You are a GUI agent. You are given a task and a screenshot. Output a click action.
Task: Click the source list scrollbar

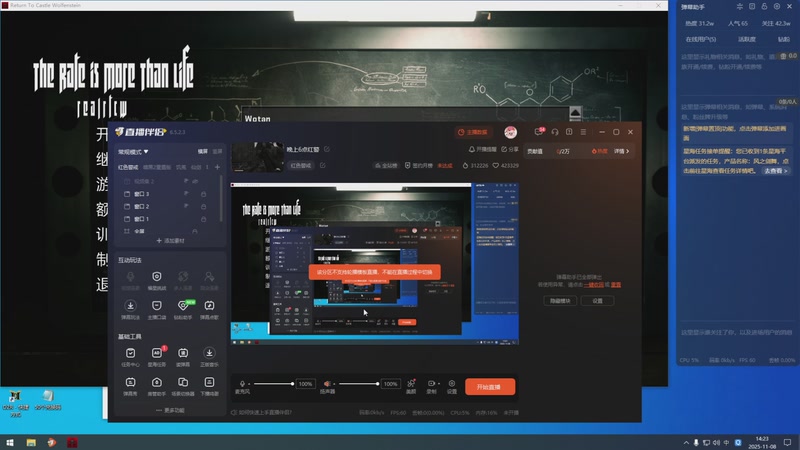[221, 199]
